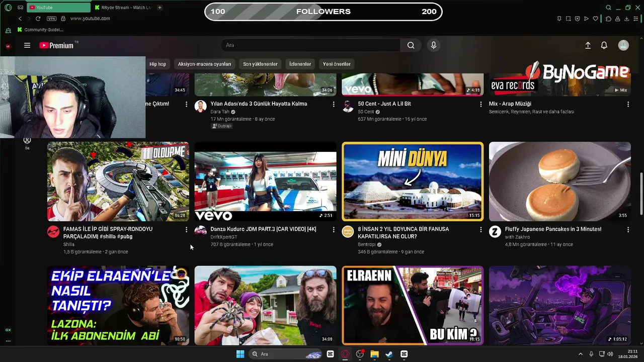The height and width of the screenshot is (362, 644).
Task: Open the ad blocker shield icon
Action: pyautogui.click(x=577, y=19)
